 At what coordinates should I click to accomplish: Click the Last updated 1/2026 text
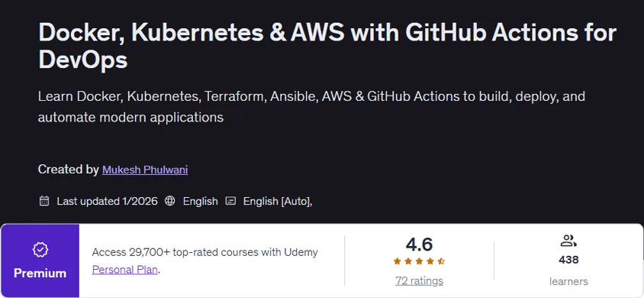[107, 202]
